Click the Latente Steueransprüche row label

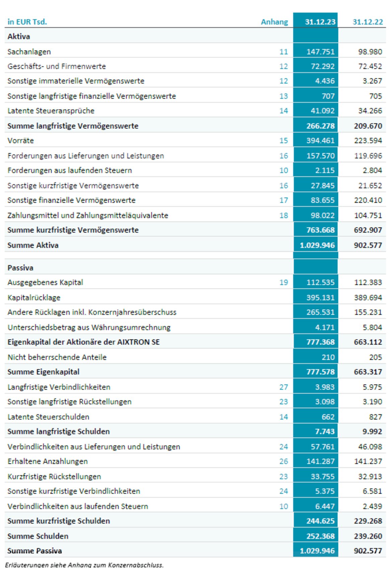[x=51, y=111]
